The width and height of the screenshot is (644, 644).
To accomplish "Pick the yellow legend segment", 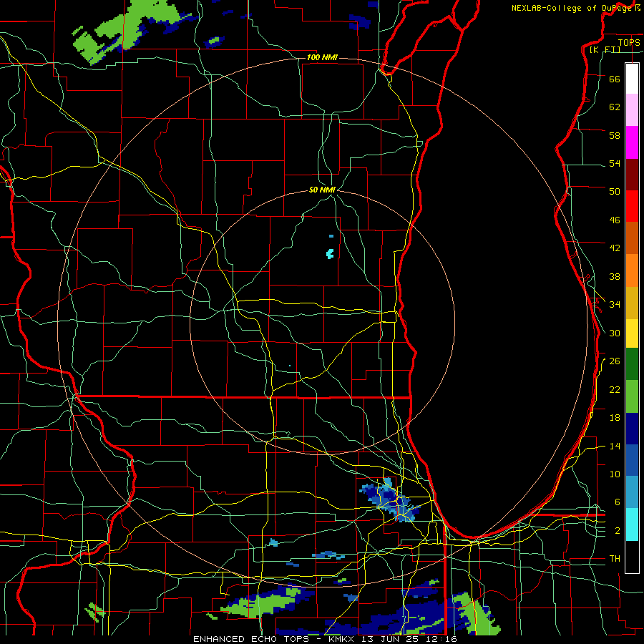I will click(632, 333).
